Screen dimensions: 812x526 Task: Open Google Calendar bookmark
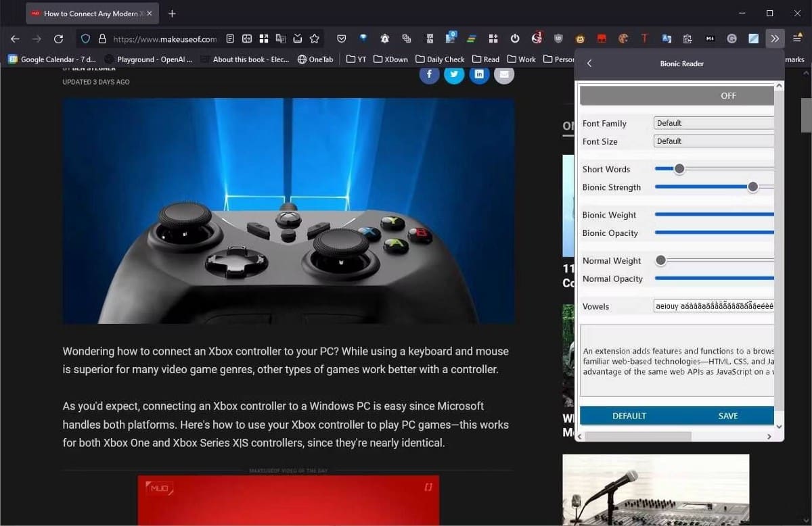click(52, 59)
